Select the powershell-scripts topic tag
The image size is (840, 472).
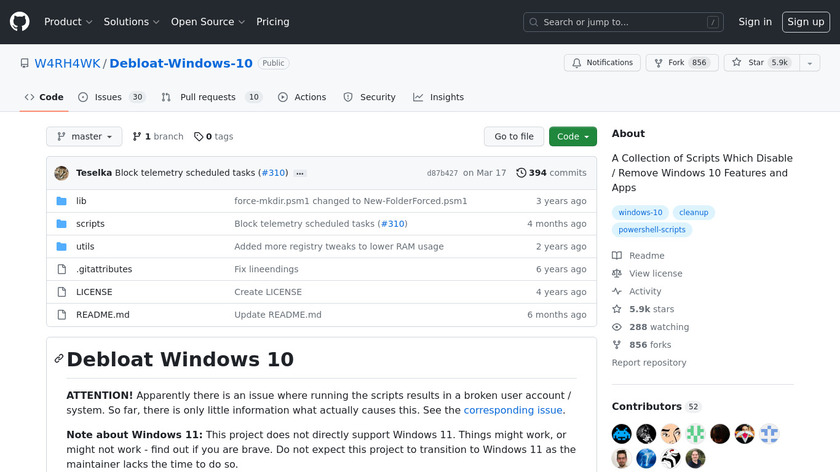[x=651, y=229]
